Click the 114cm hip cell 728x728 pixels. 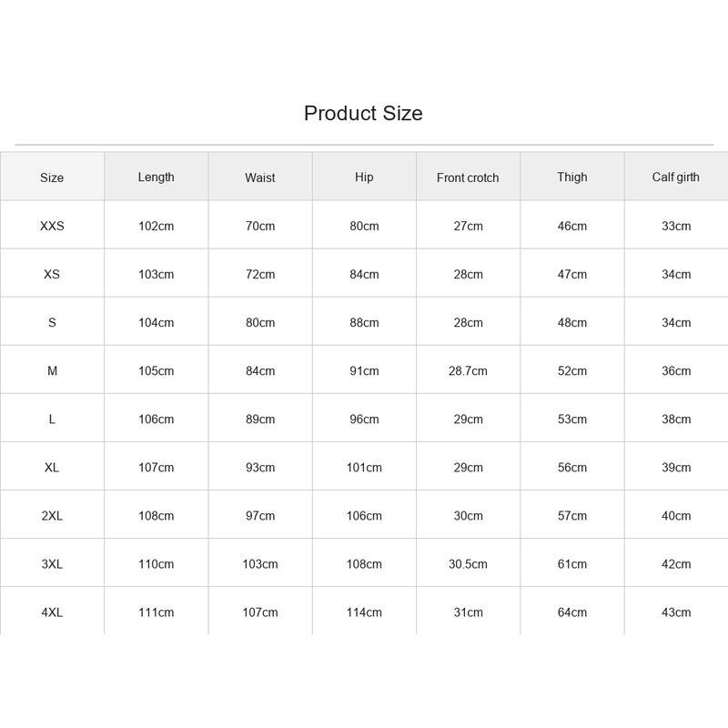pos(364,612)
